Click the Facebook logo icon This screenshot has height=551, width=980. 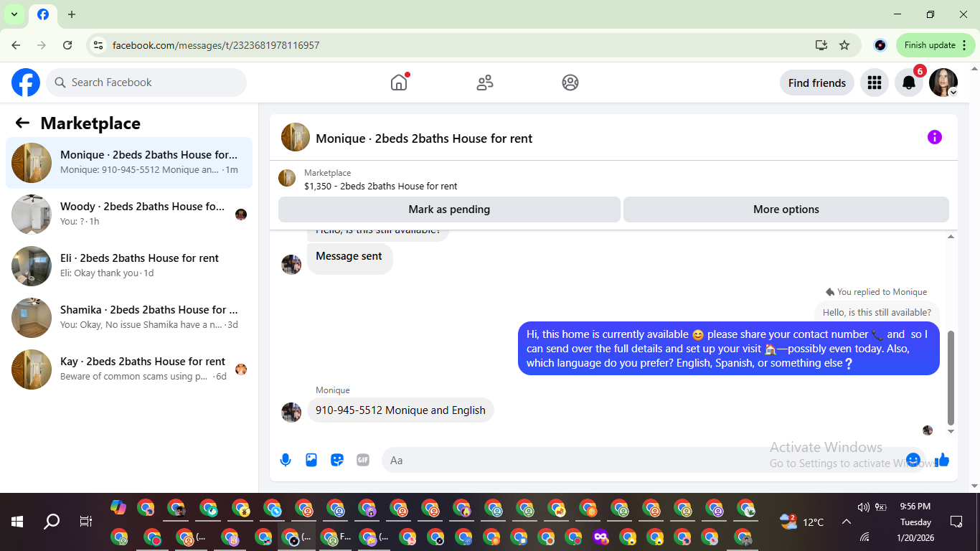[26, 83]
